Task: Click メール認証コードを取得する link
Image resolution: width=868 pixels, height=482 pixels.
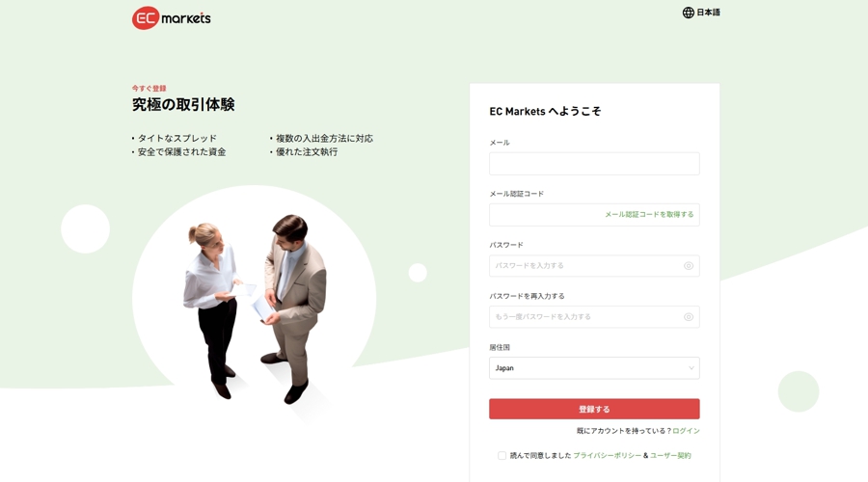Action: pos(649,215)
